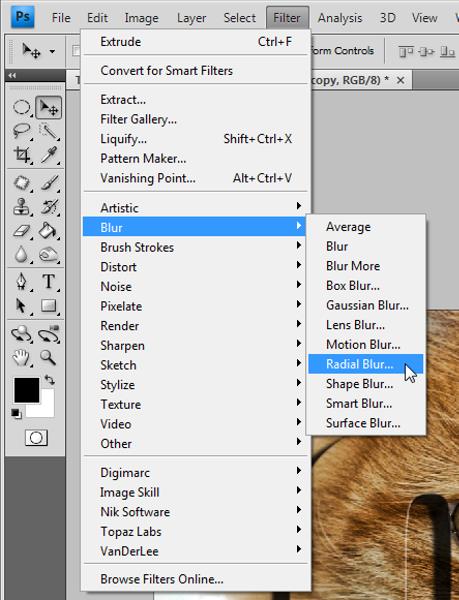The width and height of the screenshot is (459, 600).
Task: Select the Type tool
Action: (49, 282)
